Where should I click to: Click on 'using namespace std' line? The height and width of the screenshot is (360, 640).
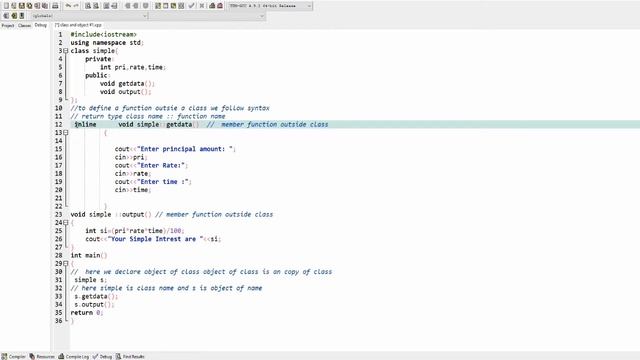click(107, 42)
